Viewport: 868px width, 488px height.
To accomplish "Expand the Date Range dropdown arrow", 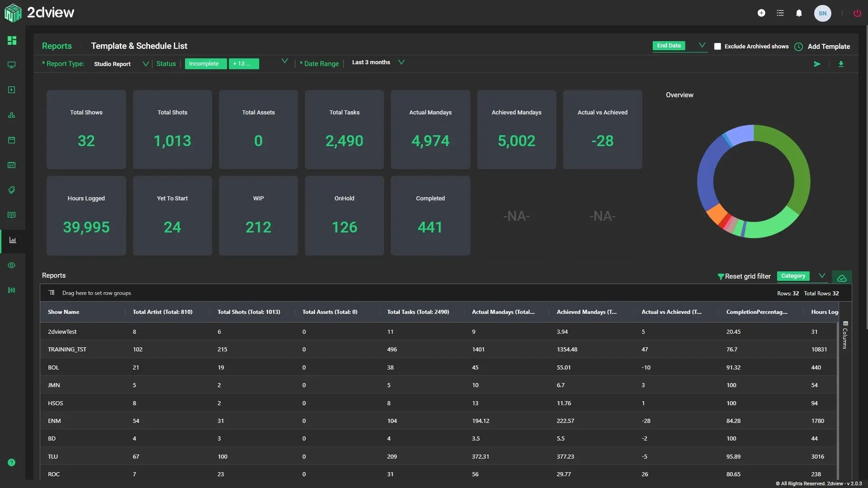I will [401, 62].
